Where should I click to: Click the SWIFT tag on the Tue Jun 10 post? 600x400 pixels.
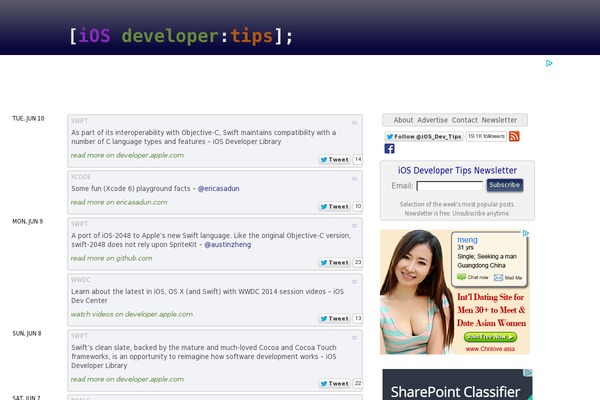point(79,121)
